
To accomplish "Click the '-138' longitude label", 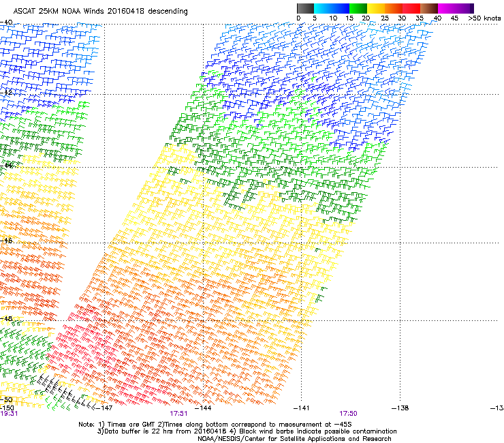I will point(400,408).
